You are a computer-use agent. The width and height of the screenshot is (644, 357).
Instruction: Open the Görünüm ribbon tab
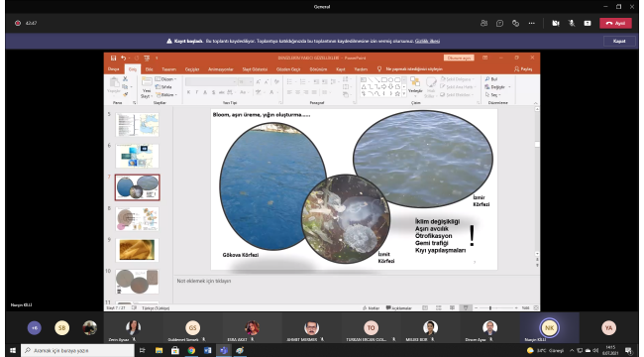[318, 69]
